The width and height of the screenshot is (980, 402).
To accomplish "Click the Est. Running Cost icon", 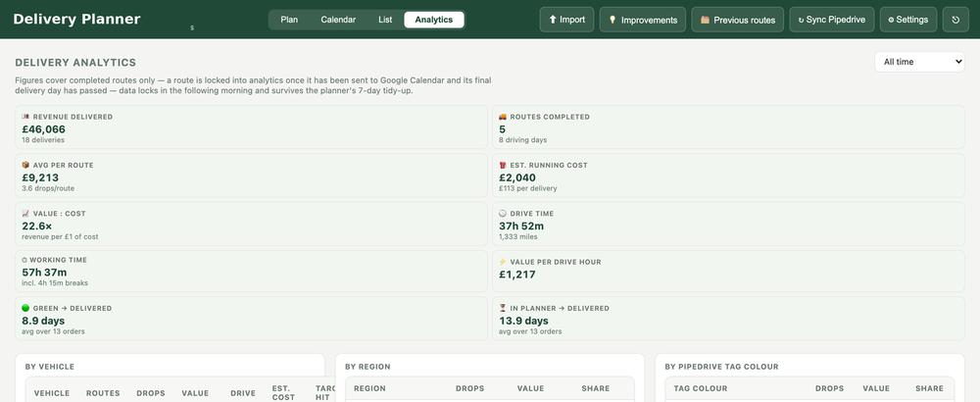I will 503,165.
